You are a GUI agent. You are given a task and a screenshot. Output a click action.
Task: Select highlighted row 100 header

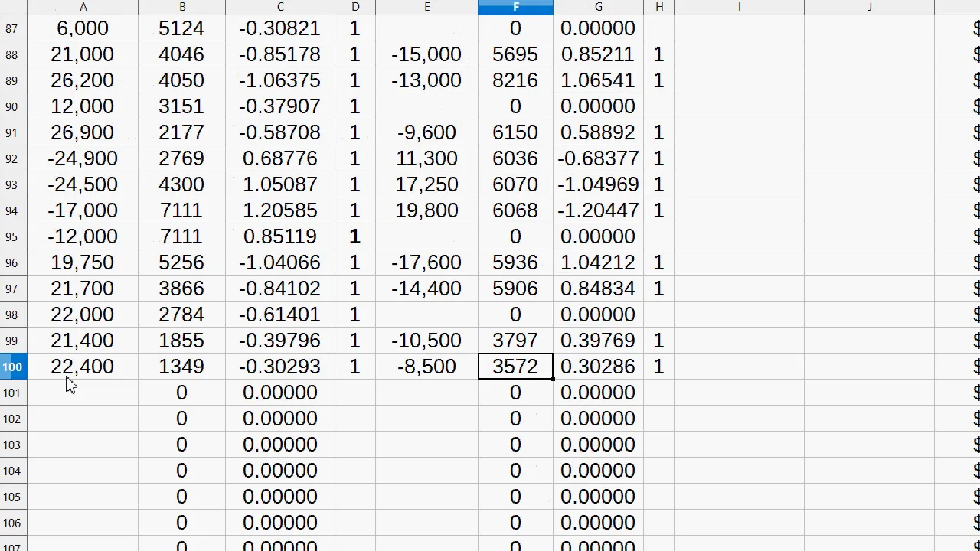tap(13, 367)
